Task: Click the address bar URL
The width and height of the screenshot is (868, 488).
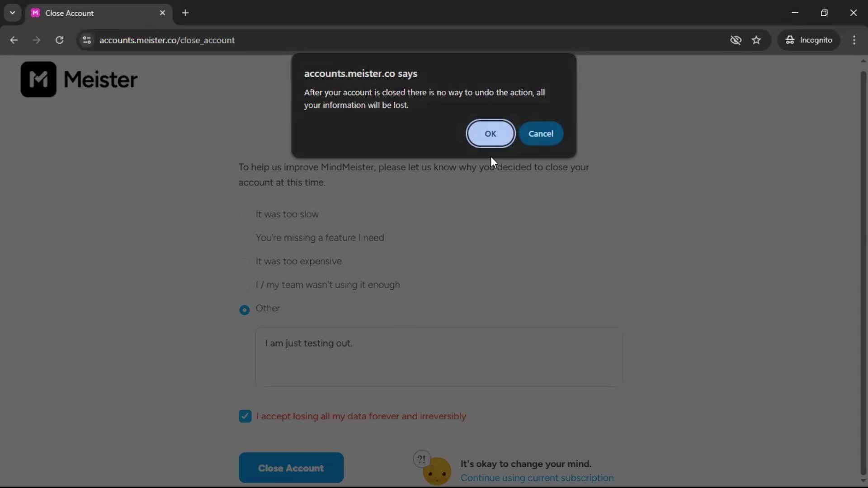Action: pos(167,40)
